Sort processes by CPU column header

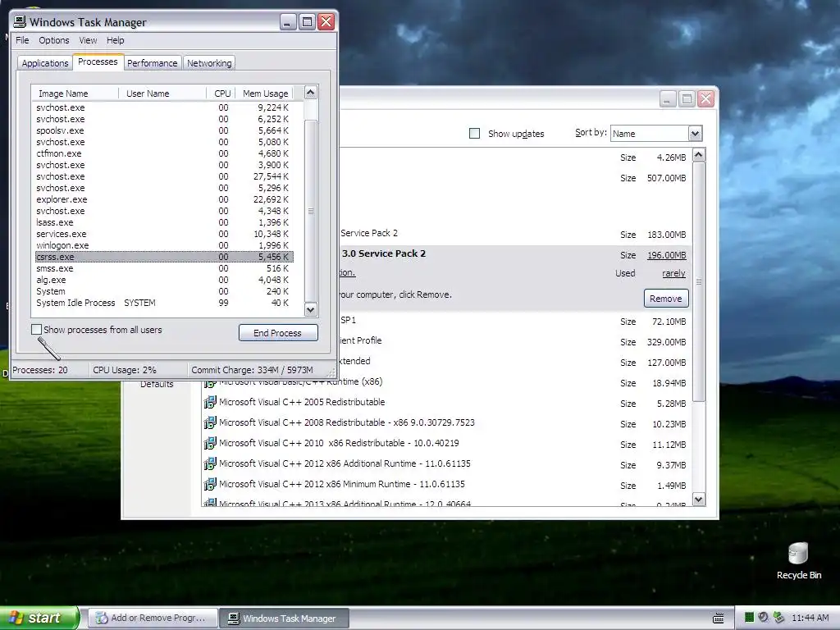coord(220,94)
